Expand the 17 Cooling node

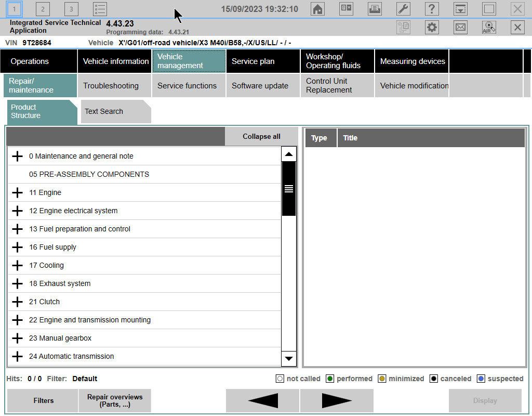pos(17,265)
